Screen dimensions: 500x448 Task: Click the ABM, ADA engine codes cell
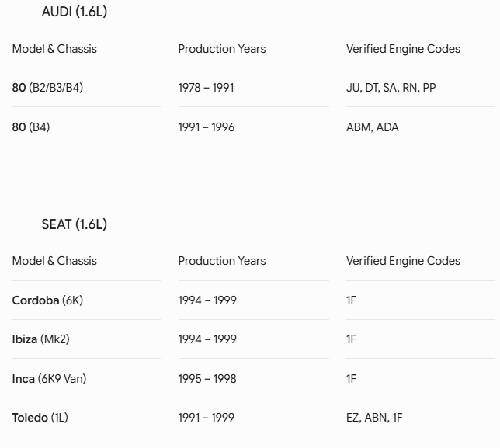click(373, 127)
